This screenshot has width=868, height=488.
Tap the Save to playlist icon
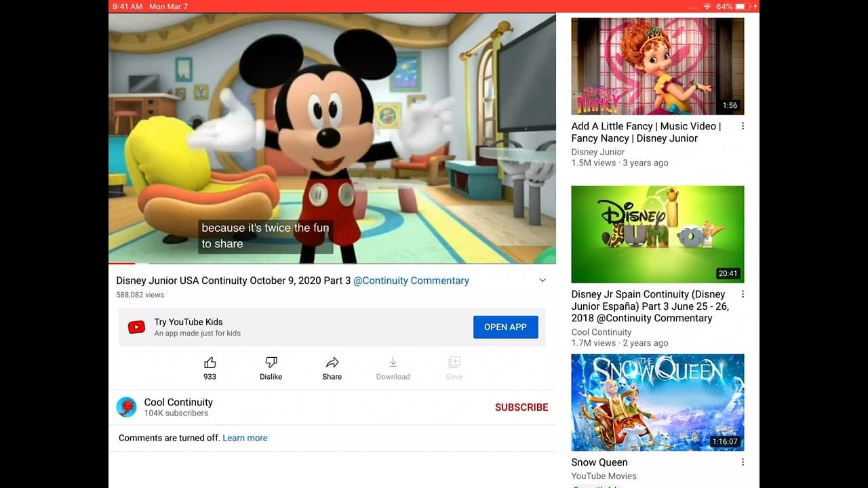(454, 363)
